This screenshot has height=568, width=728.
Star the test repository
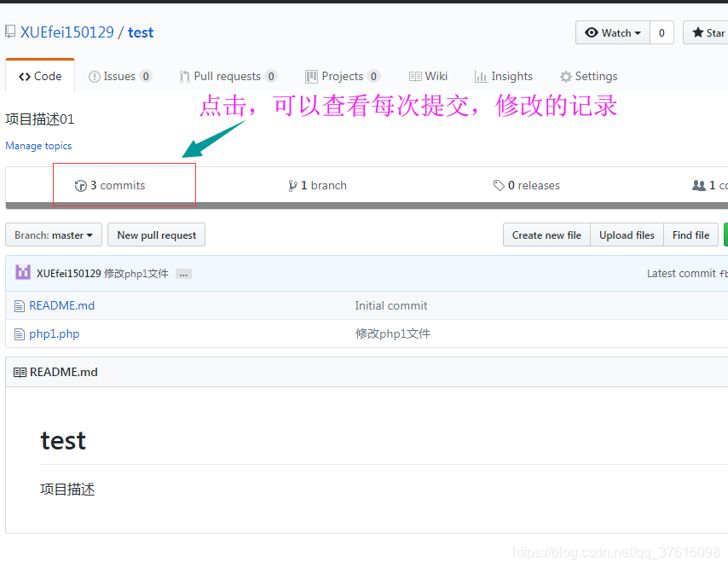710,32
